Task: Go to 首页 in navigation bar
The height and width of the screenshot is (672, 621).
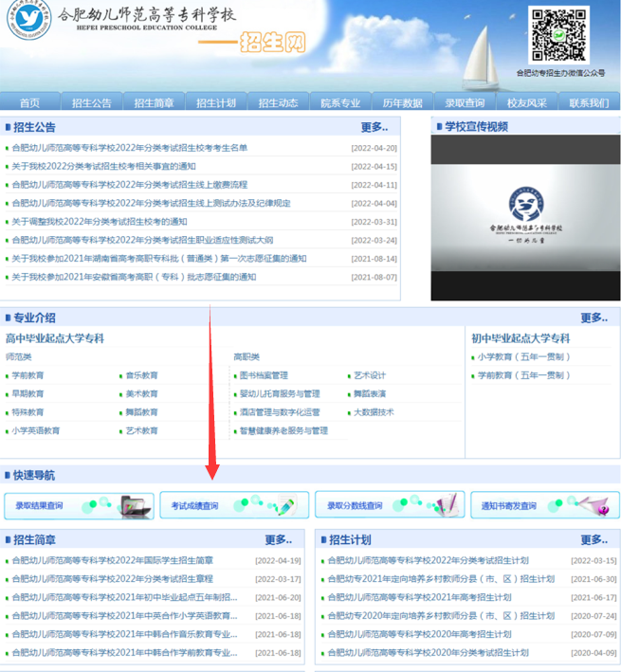Action: 30,103
